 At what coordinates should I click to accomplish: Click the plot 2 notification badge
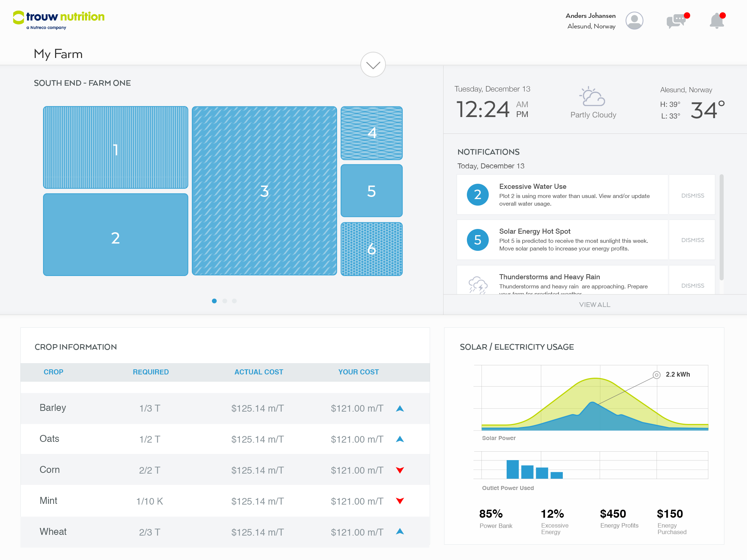[x=478, y=195]
